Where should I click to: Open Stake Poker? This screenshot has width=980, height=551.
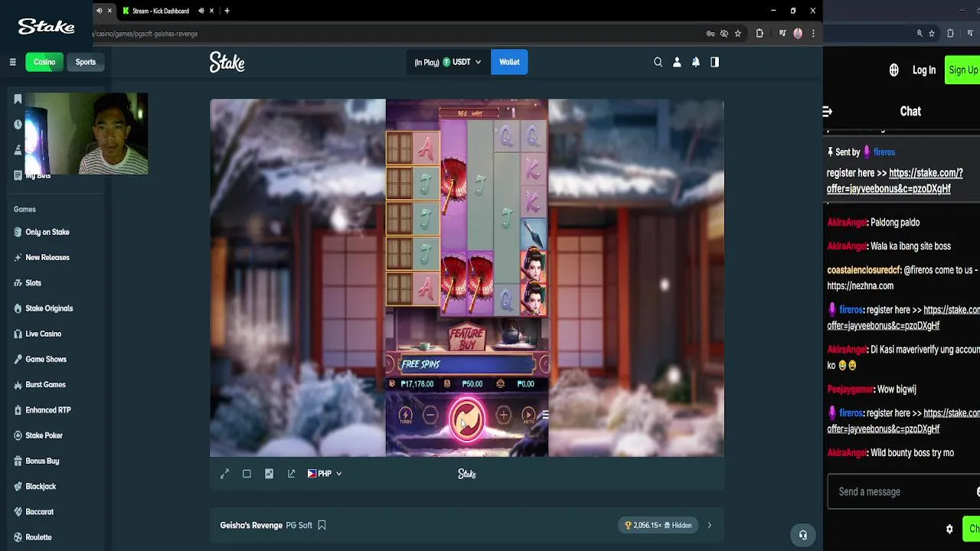(44, 435)
